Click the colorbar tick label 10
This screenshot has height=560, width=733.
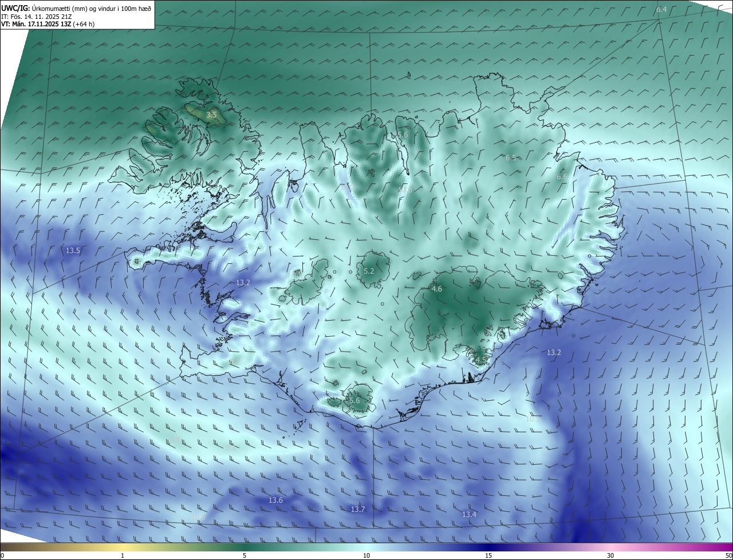click(x=366, y=555)
